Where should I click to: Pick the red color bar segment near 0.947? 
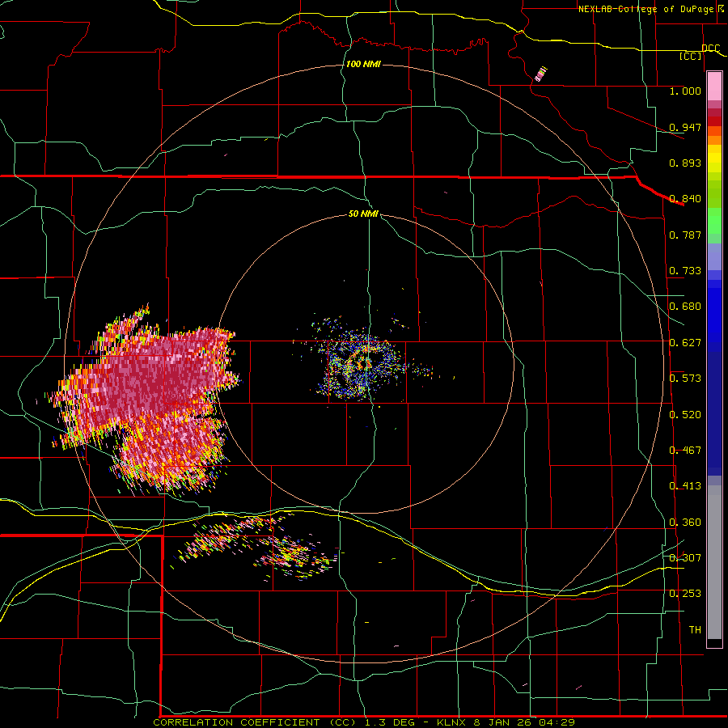tap(714, 121)
